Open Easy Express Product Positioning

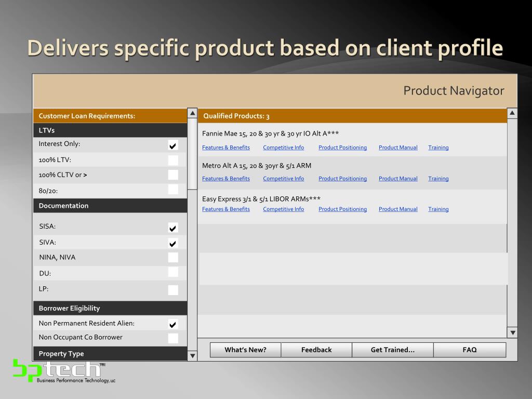343,209
